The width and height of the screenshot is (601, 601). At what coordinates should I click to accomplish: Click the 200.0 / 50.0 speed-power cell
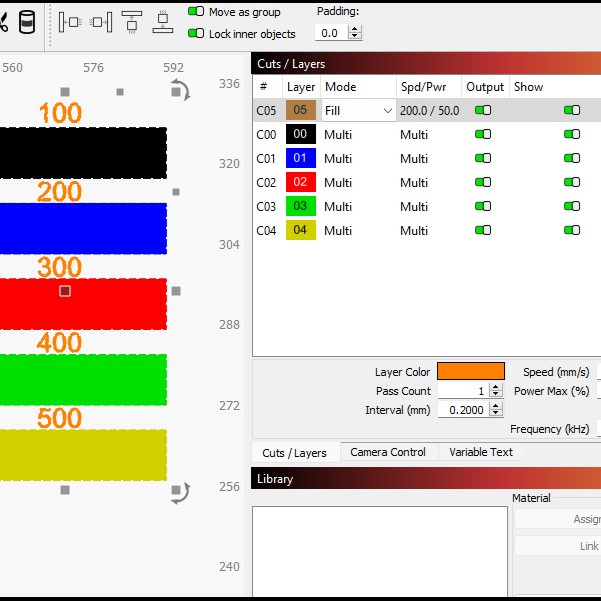pyautogui.click(x=429, y=111)
